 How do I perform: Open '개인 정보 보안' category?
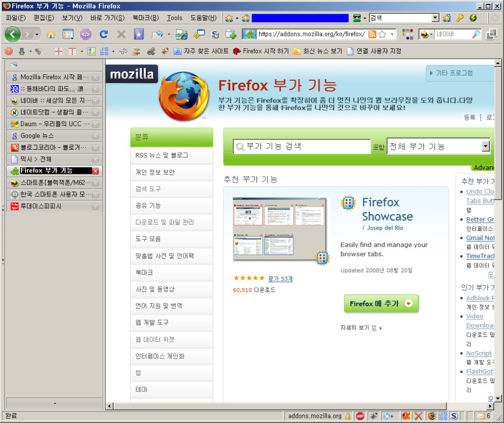tap(172, 172)
